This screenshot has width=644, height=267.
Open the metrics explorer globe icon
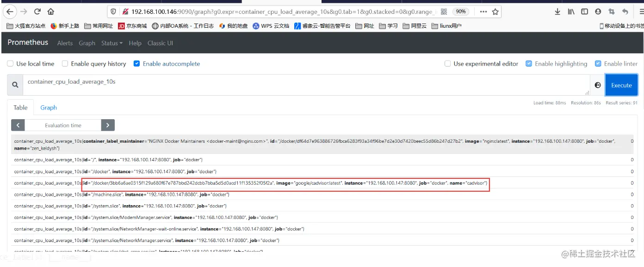598,85
